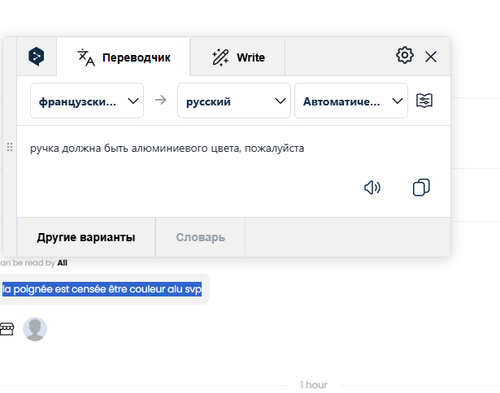Open the grey user avatar
Screen dimensions: 500x393
(35, 329)
